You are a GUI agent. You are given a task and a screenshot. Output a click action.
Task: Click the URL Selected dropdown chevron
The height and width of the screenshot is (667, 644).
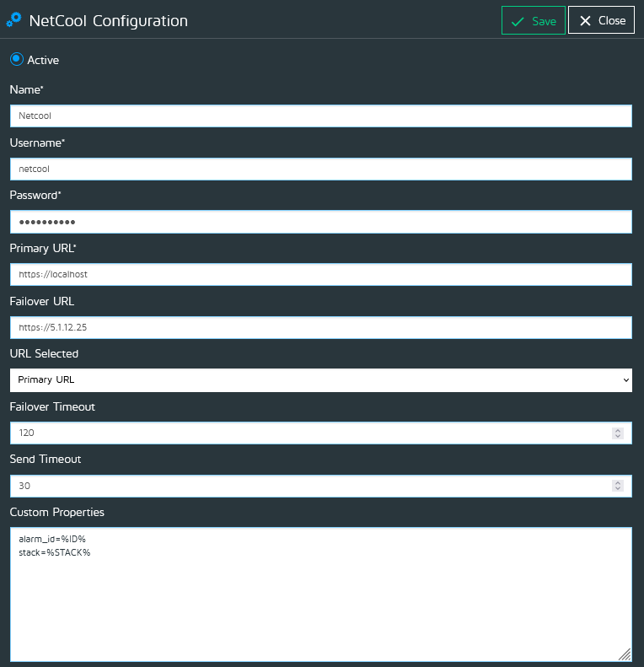pos(625,380)
